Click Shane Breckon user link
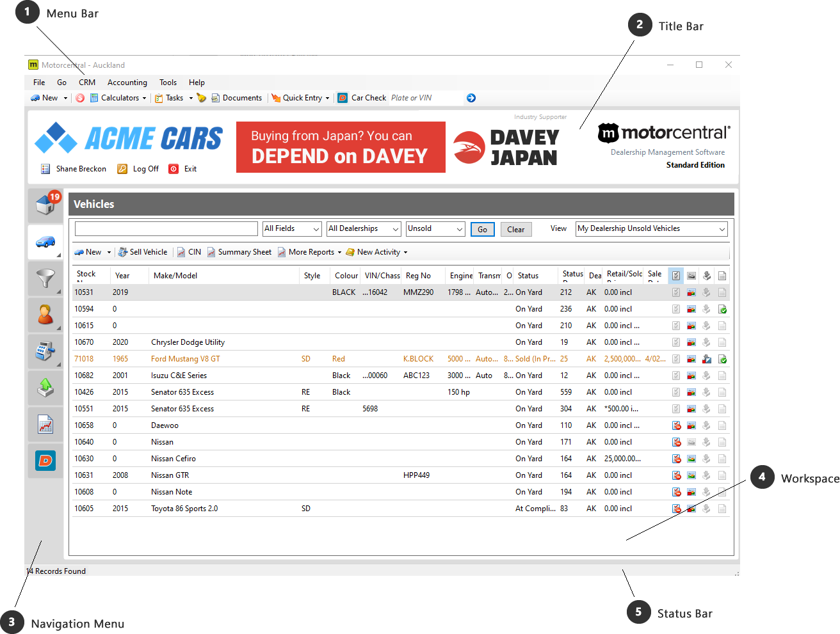 pyautogui.click(x=81, y=169)
